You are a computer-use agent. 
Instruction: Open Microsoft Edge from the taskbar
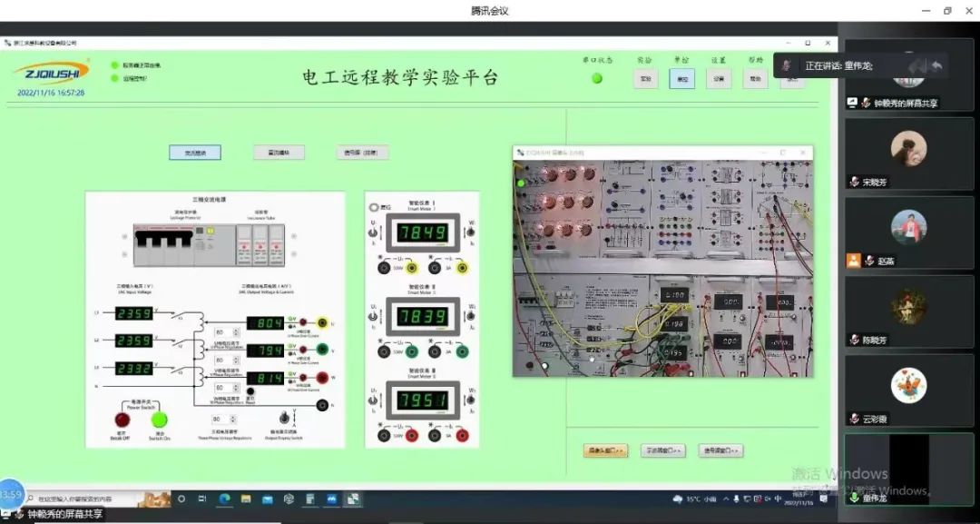pos(224,499)
